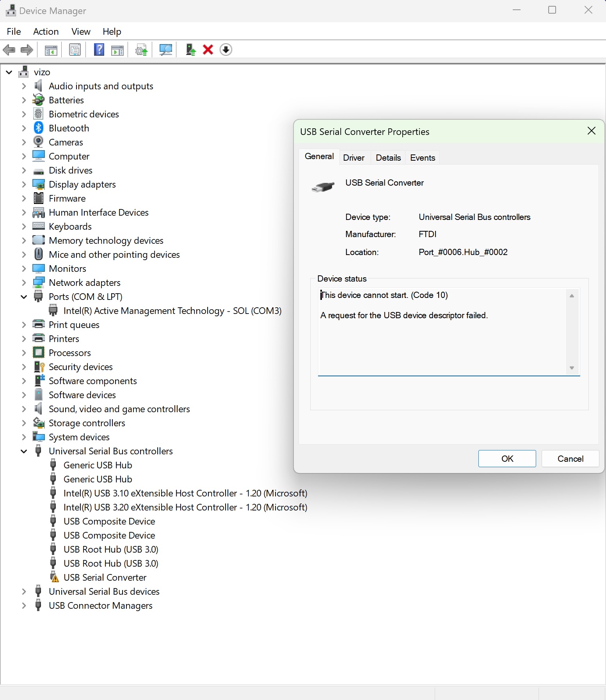The height and width of the screenshot is (700, 606).
Task: Click Update device driver toolbar icon
Action: 141,50
